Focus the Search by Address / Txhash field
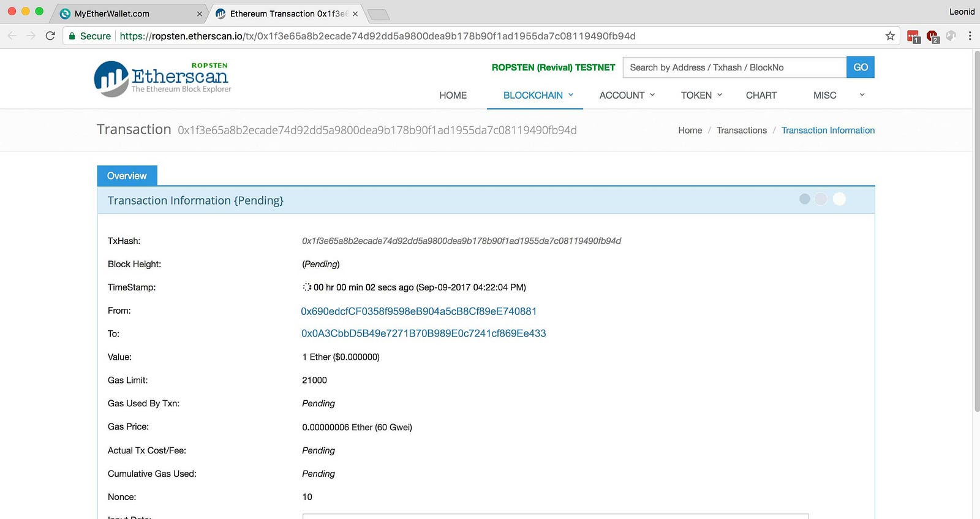 734,67
